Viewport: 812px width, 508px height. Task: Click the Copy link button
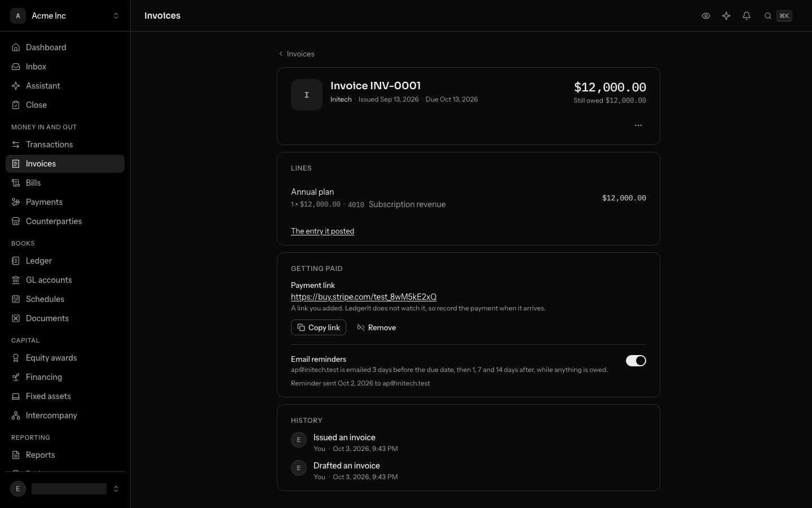tap(319, 327)
